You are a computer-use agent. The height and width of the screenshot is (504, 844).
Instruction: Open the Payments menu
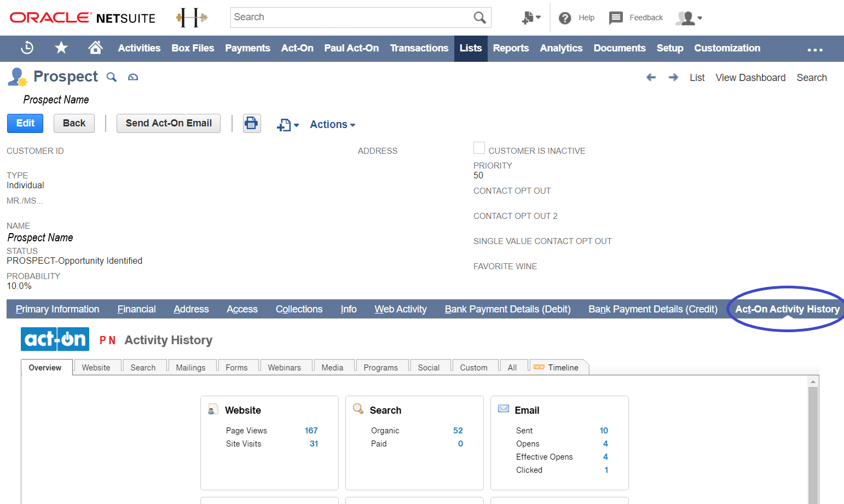pos(247,48)
